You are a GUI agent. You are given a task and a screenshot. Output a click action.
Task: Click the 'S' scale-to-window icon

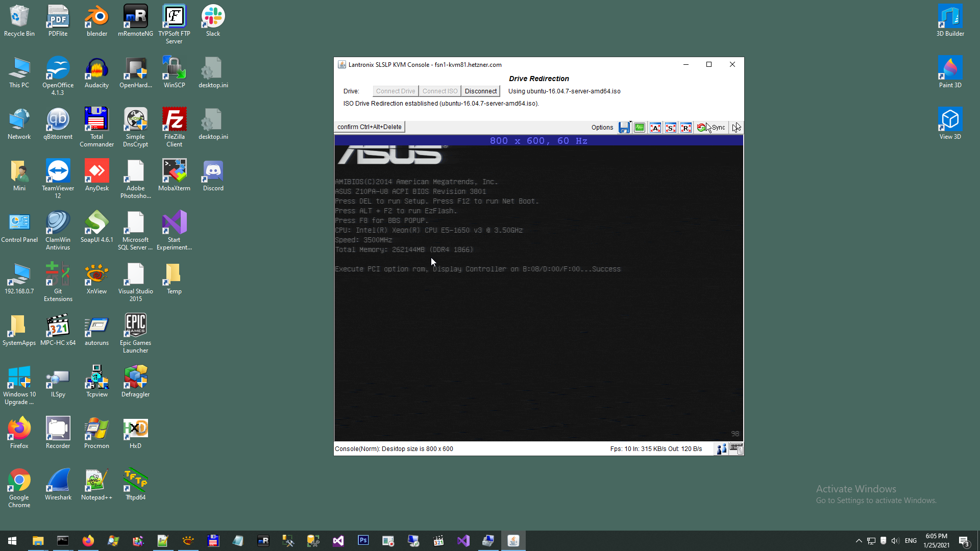(x=671, y=128)
